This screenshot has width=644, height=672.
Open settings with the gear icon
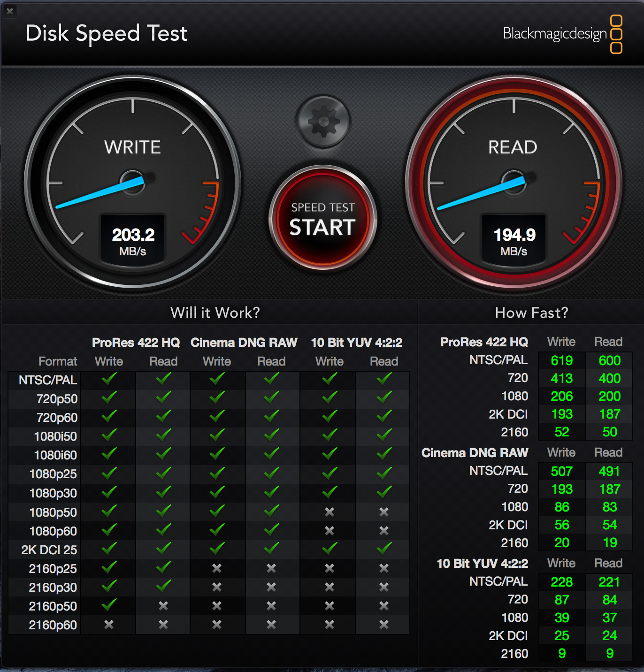(323, 122)
